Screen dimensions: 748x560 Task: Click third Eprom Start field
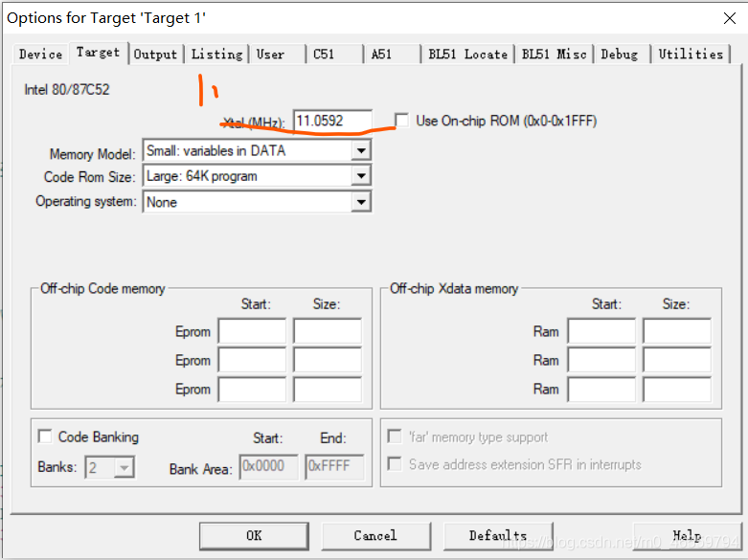point(252,390)
